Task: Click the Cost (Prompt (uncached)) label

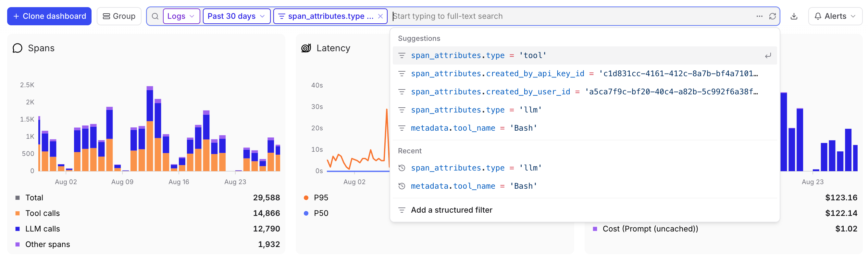Action: click(650, 229)
